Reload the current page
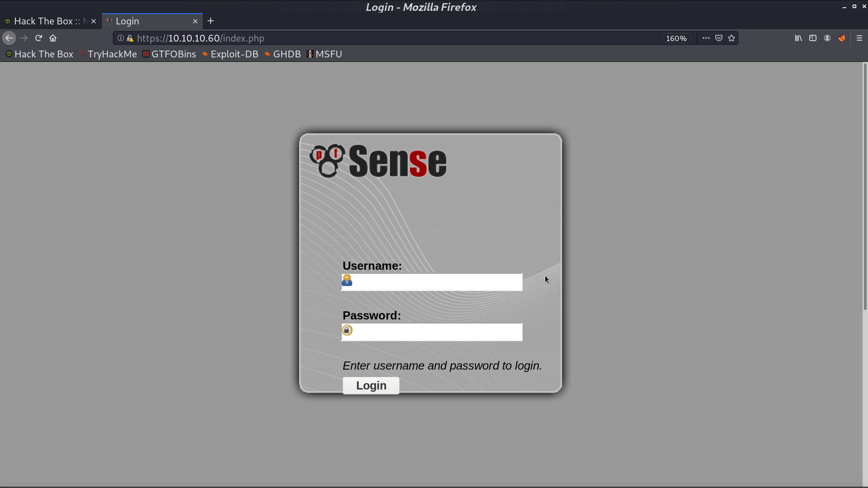The width and height of the screenshot is (868, 488). point(38,38)
